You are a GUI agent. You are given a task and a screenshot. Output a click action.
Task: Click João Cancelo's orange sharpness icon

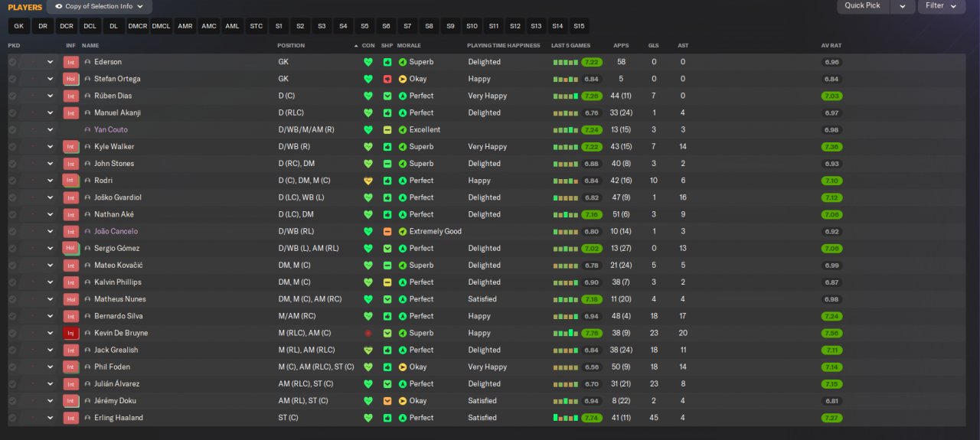[387, 231]
